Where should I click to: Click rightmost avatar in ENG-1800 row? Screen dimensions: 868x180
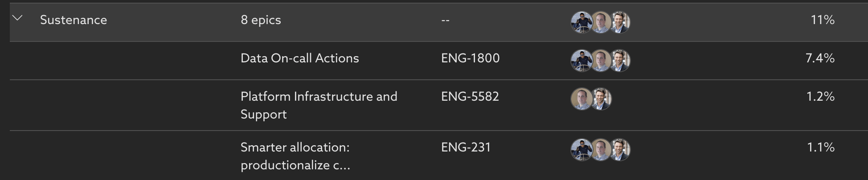(620, 61)
